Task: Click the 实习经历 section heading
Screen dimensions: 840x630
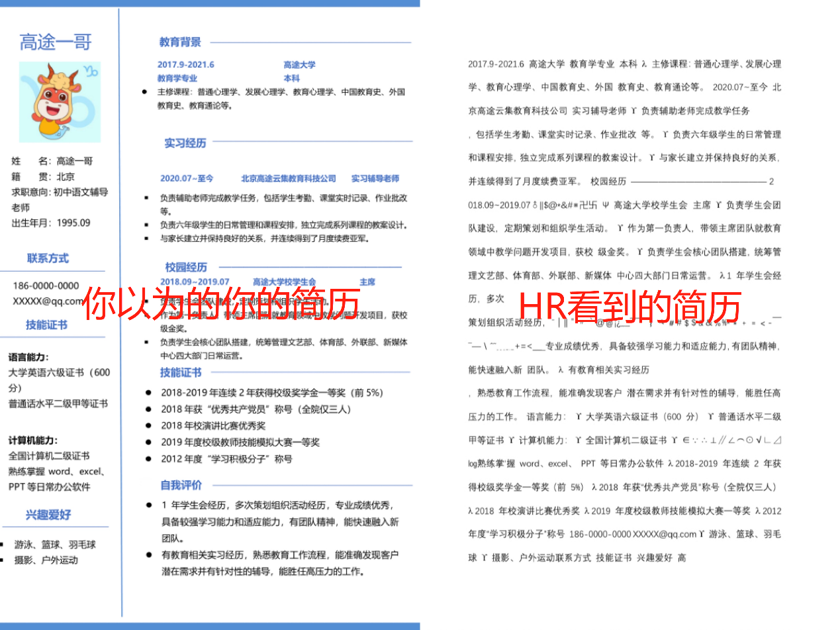Action: point(185,143)
